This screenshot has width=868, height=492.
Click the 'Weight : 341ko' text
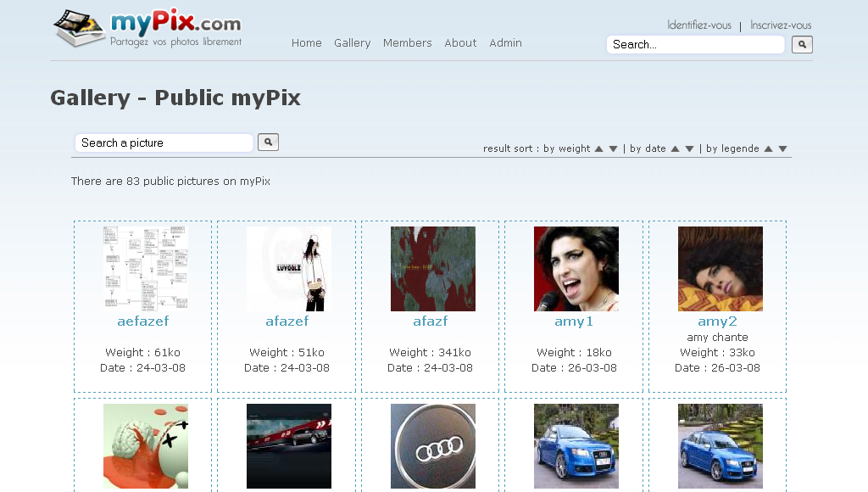click(x=430, y=352)
